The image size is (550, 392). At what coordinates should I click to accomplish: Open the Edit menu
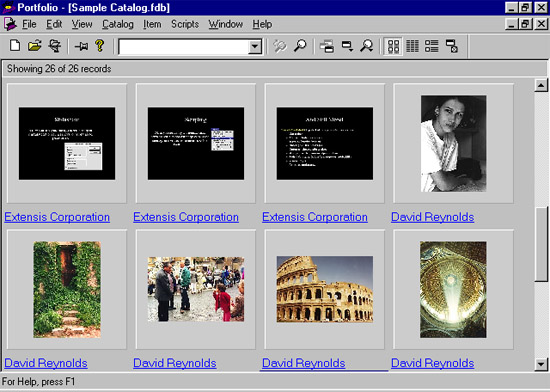(x=54, y=24)
